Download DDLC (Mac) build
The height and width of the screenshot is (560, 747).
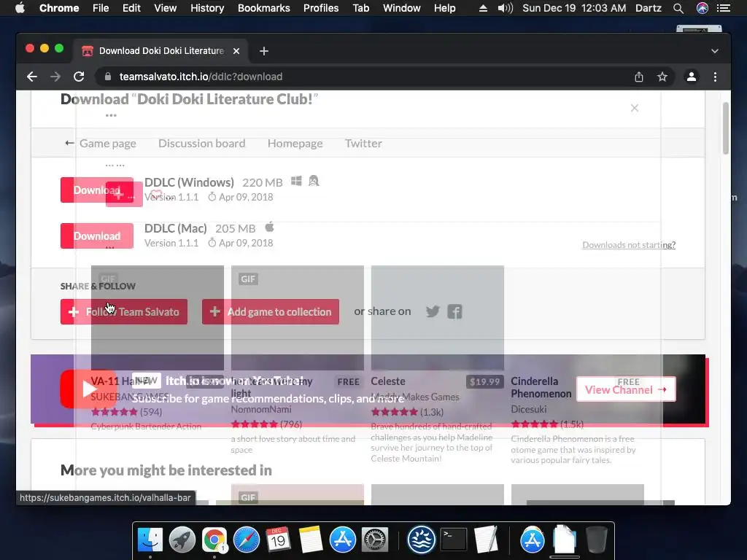pos(97,236)
